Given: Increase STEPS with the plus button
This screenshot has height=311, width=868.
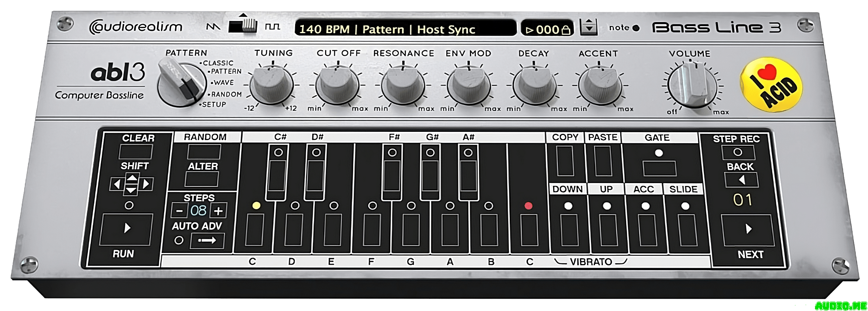Looking at the screenshot, I should tap(218, 211).
